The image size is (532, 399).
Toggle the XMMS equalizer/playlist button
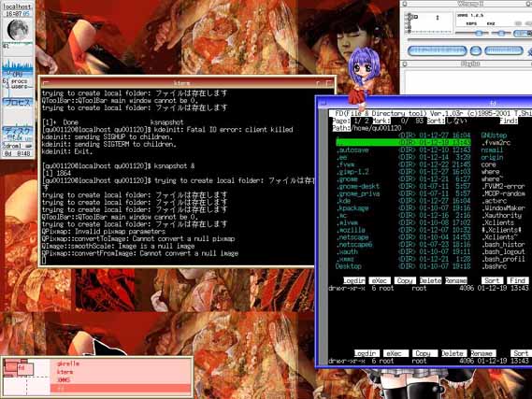click(x=523, y=33)
